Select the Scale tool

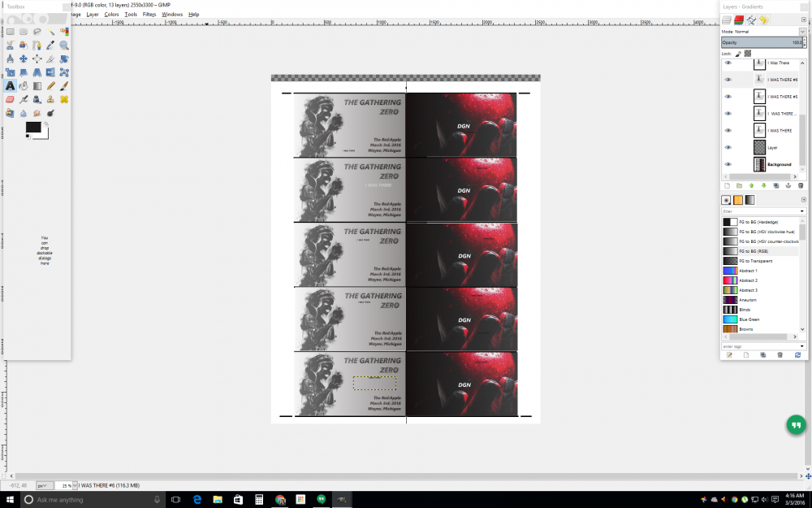[x=10, y=72]
